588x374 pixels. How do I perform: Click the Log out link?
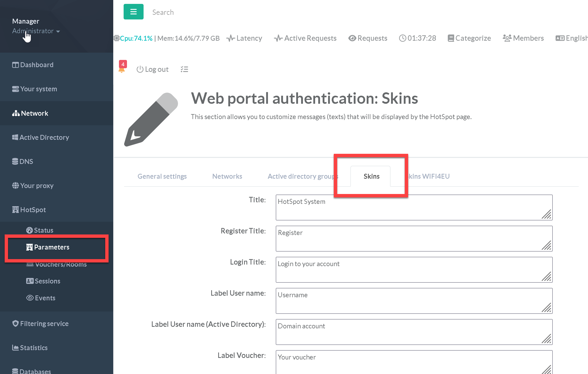click(x=152, y=70)
